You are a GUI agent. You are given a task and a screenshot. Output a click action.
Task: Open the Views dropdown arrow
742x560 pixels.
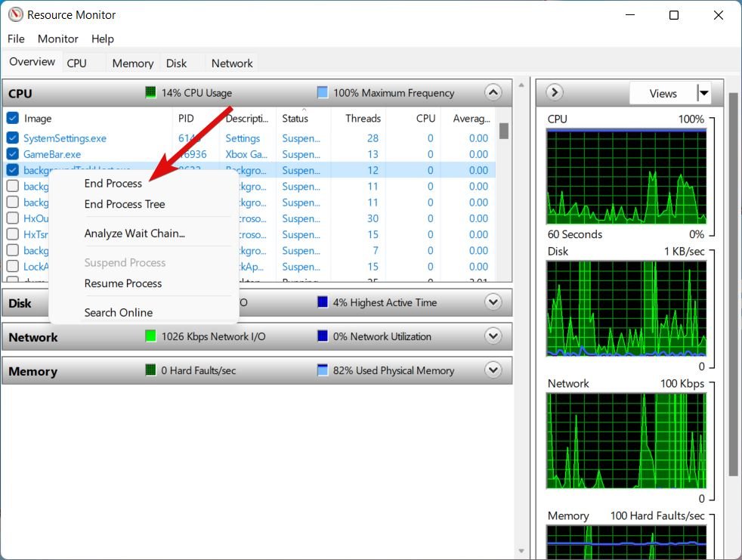[703, 94]
